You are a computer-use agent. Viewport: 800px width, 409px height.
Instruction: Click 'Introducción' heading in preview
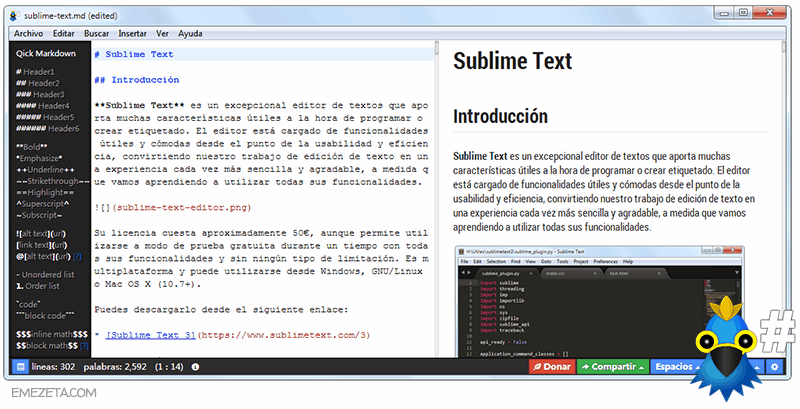tap(500, 116)
